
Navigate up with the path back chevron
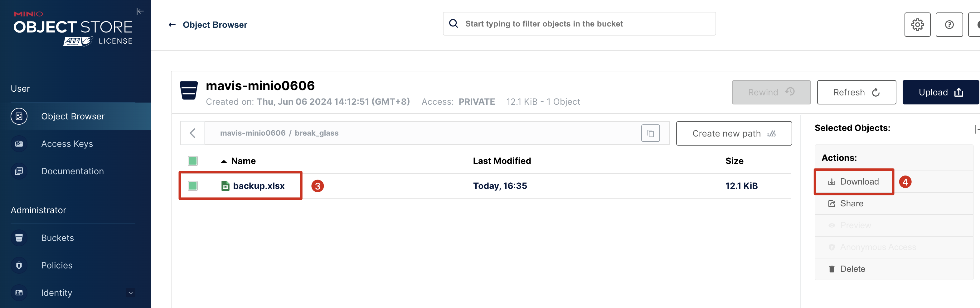tap(192, 133)
